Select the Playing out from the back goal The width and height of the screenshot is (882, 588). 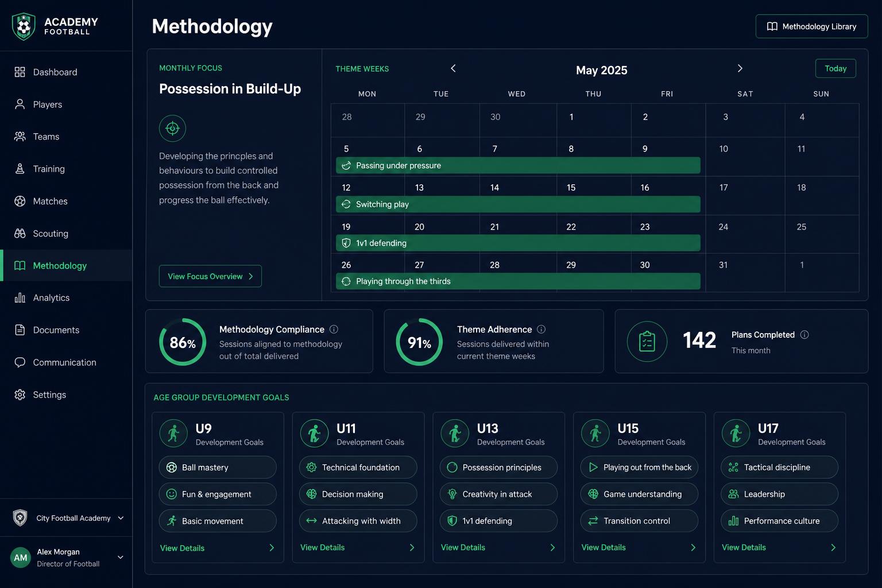639,467
